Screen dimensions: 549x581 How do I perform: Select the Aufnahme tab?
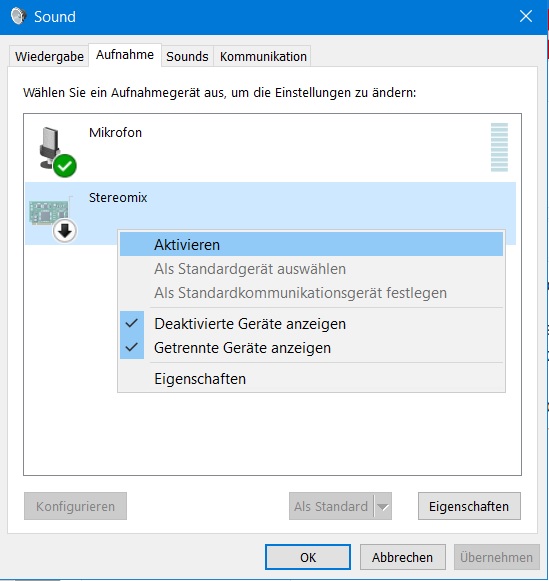[125, 55]
